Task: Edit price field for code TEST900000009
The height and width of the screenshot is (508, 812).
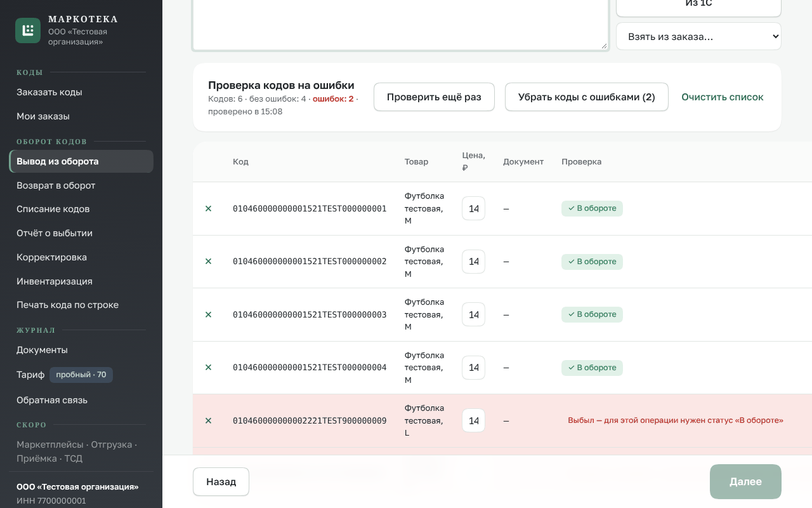Action: 473,421
